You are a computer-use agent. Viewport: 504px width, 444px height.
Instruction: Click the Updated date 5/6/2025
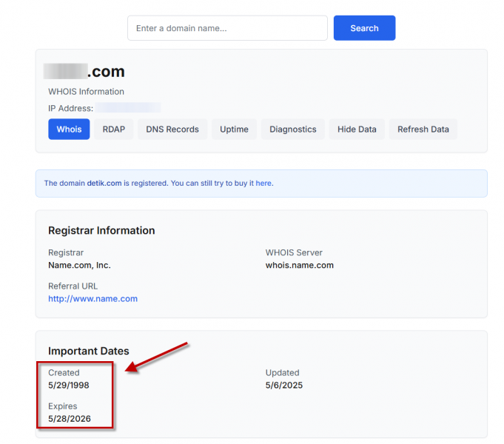click(284, 385)
